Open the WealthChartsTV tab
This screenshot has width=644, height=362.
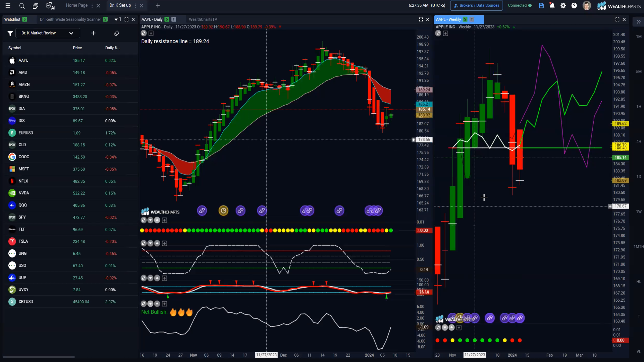point(203,19)
